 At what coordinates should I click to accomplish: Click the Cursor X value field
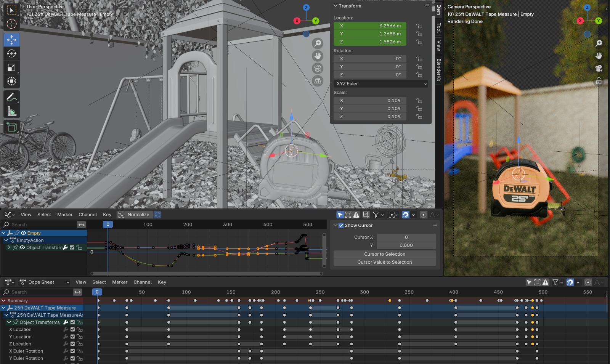tap(406, 237)
